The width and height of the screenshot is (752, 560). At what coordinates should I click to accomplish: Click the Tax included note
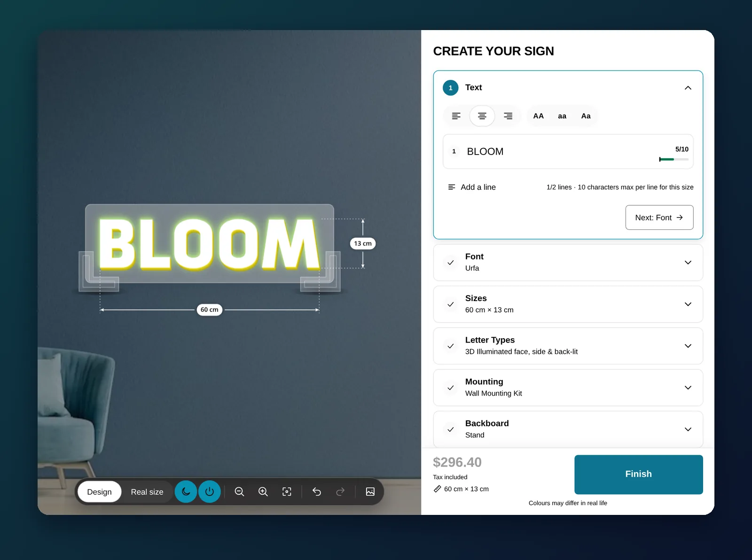(450, 477)
